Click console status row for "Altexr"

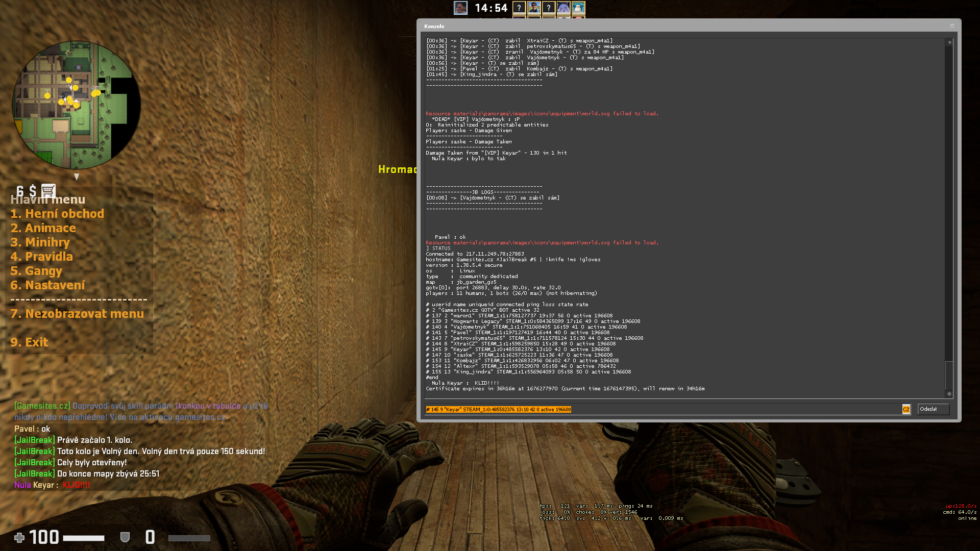point(521,366)
